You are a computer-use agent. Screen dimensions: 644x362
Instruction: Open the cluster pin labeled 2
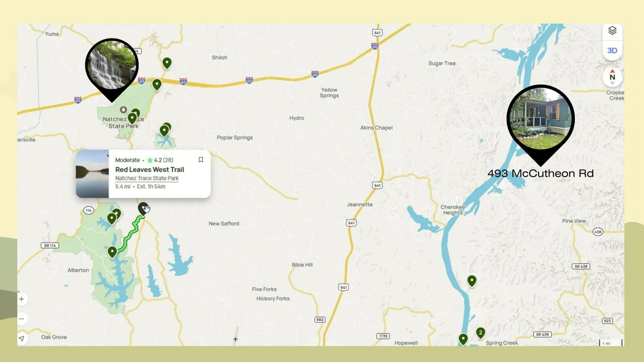click(480, 333)
